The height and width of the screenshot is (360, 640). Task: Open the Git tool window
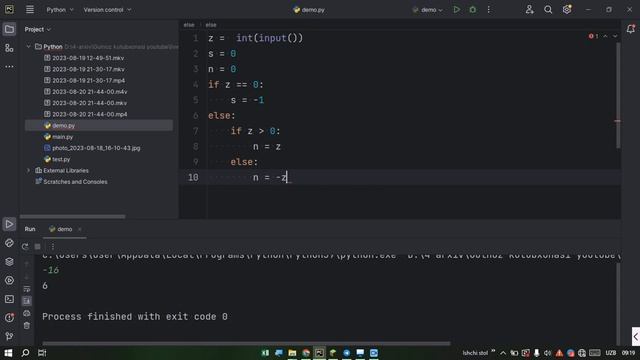[9, 336]
